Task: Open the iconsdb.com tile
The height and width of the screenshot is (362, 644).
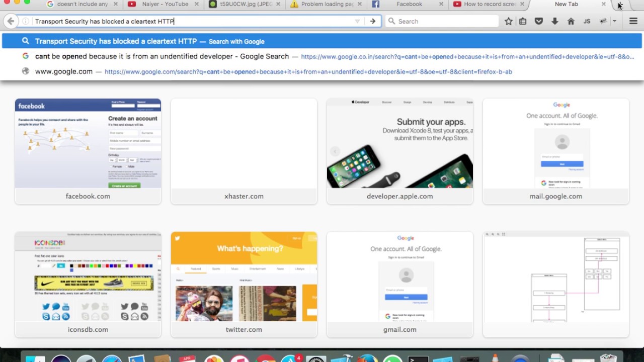Action: (88, 285)
